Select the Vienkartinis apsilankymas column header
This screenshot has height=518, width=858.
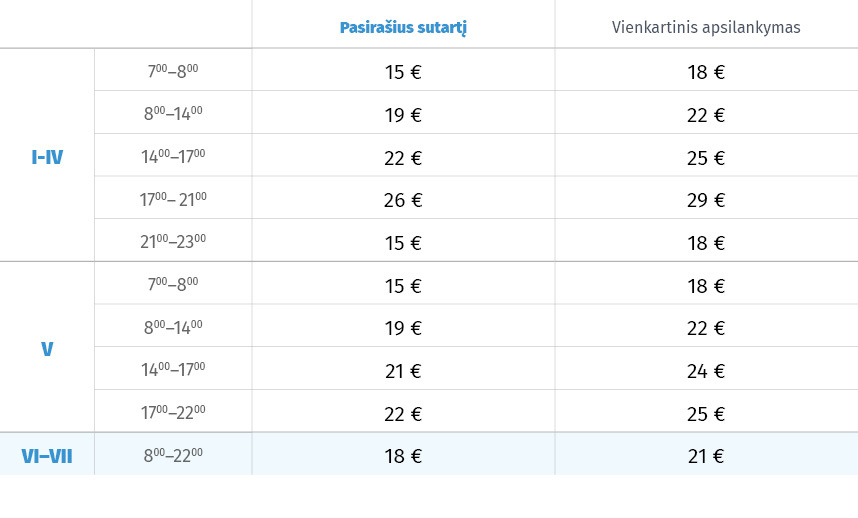click(x=706, y=27)
